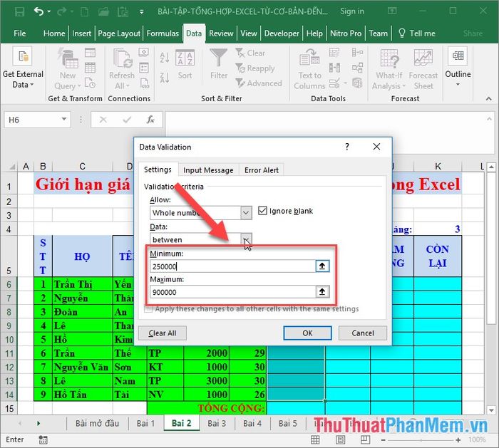Open the Undo history dropdown arrow
This screenshot has height=448, width=499.
click(49, 12)
